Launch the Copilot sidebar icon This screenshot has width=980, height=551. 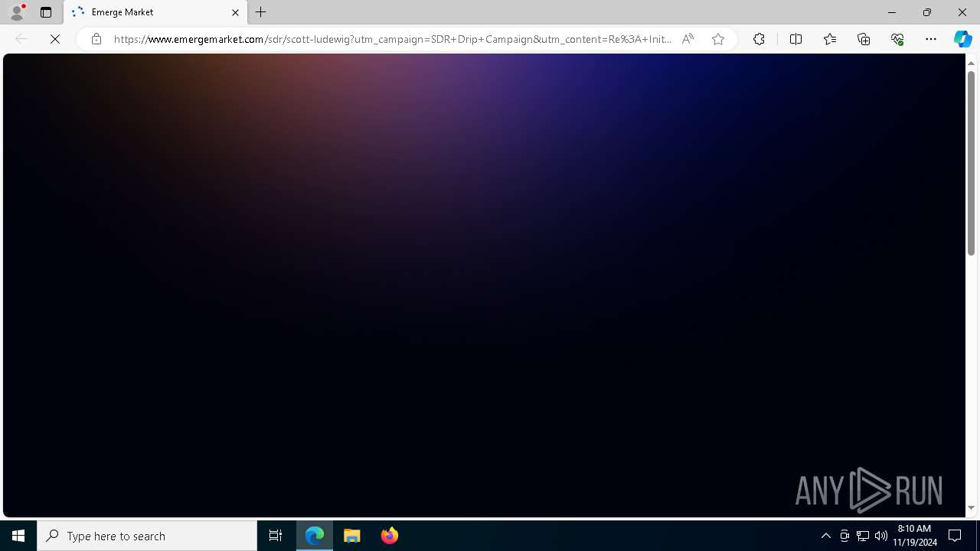pyautogui.click(x=962, y=39)
